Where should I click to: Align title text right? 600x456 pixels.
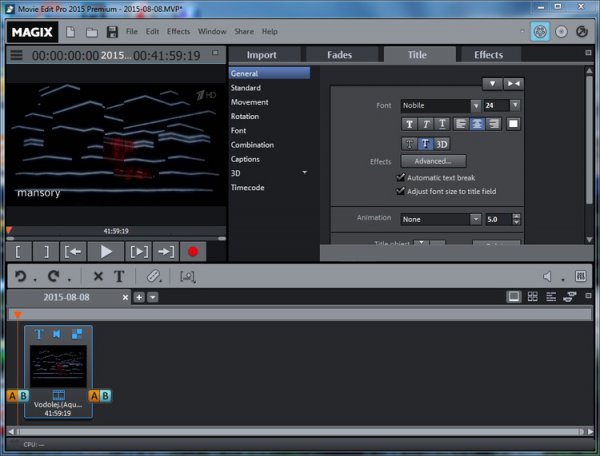coord(494,124)
